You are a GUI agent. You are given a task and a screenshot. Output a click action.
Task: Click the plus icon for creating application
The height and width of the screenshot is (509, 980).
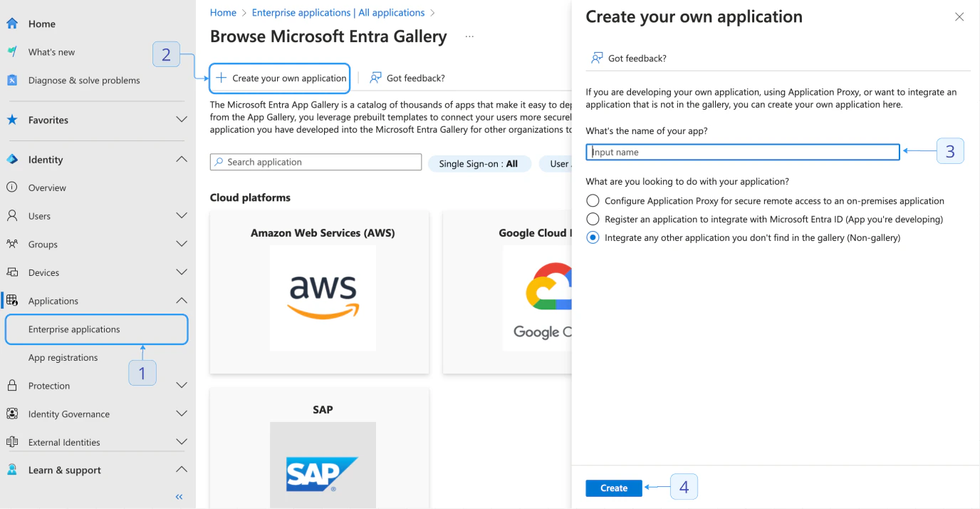[221, 78]
